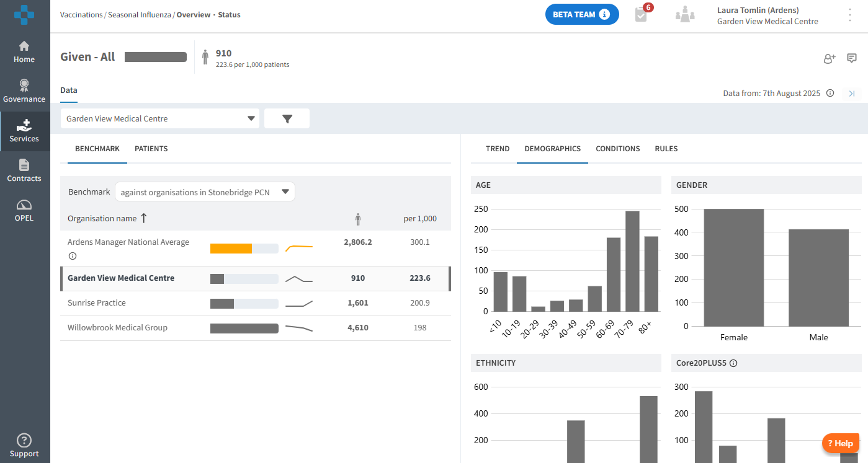Open the filter funnel button
The width and height of the screenshot is (868, 463).
click(x=287, y=118)
